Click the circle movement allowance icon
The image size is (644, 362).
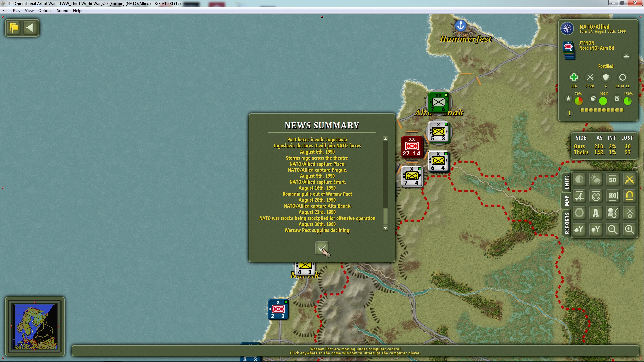(x=622, y=77)
